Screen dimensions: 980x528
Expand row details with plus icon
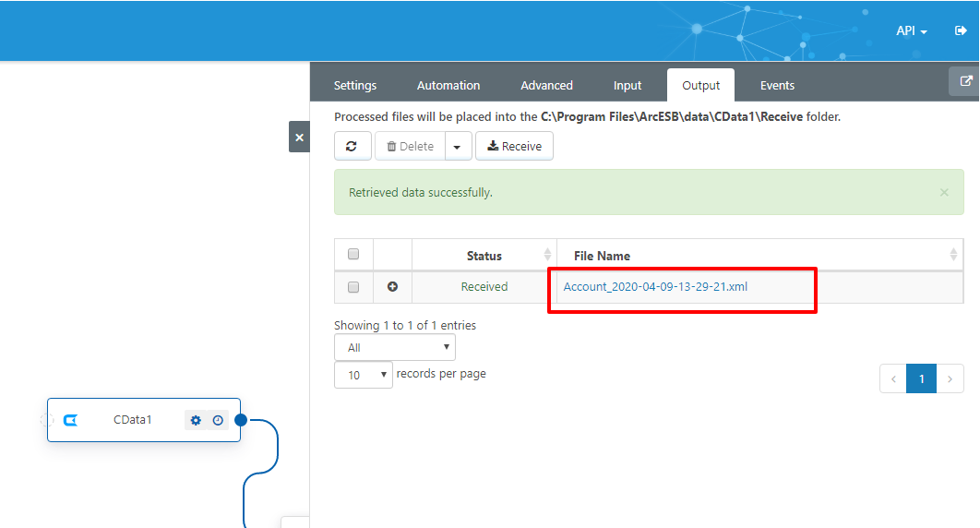click(x=392, y=286)
